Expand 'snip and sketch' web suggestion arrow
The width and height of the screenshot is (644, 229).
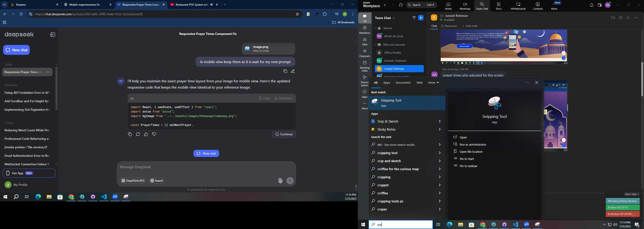pyautogui.click(x=439, y=161)
